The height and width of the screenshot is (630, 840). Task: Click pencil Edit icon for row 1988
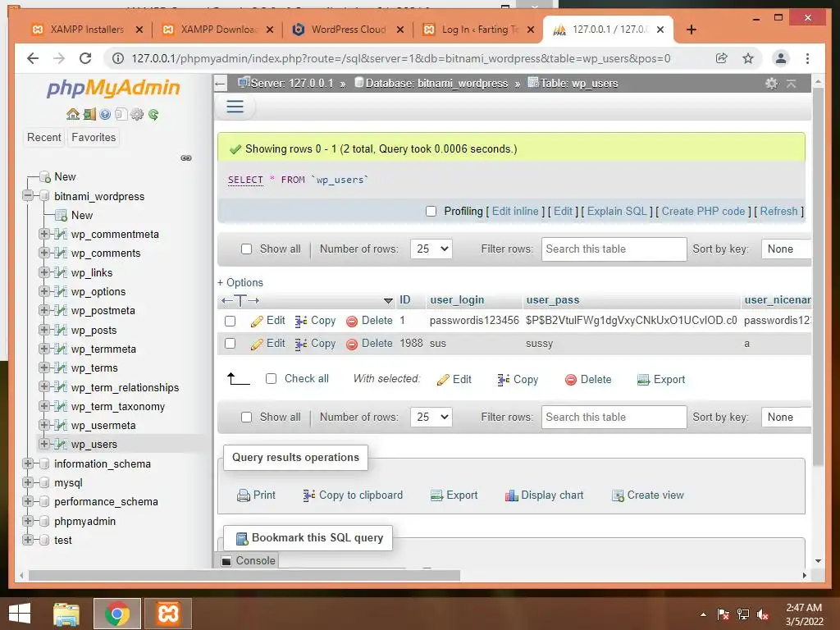point(257,344)
